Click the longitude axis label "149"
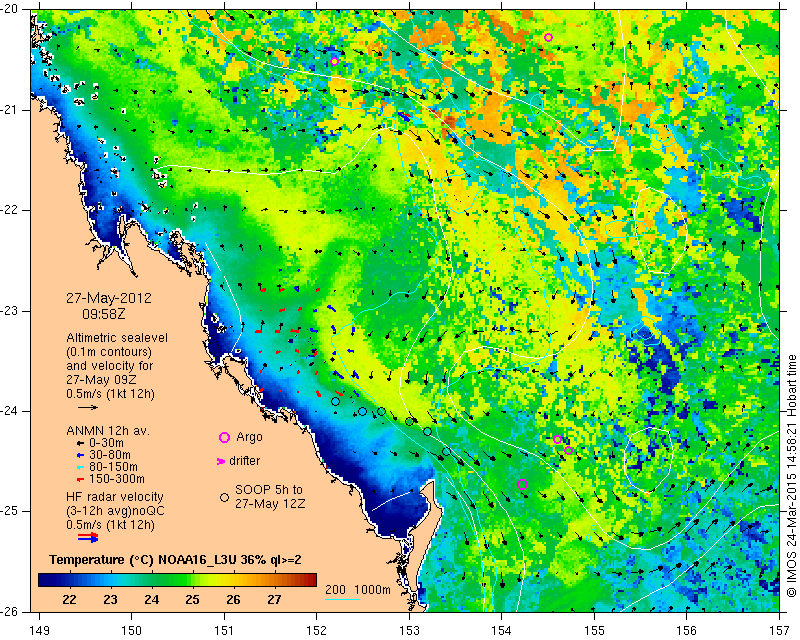 (x=39, y=631)
